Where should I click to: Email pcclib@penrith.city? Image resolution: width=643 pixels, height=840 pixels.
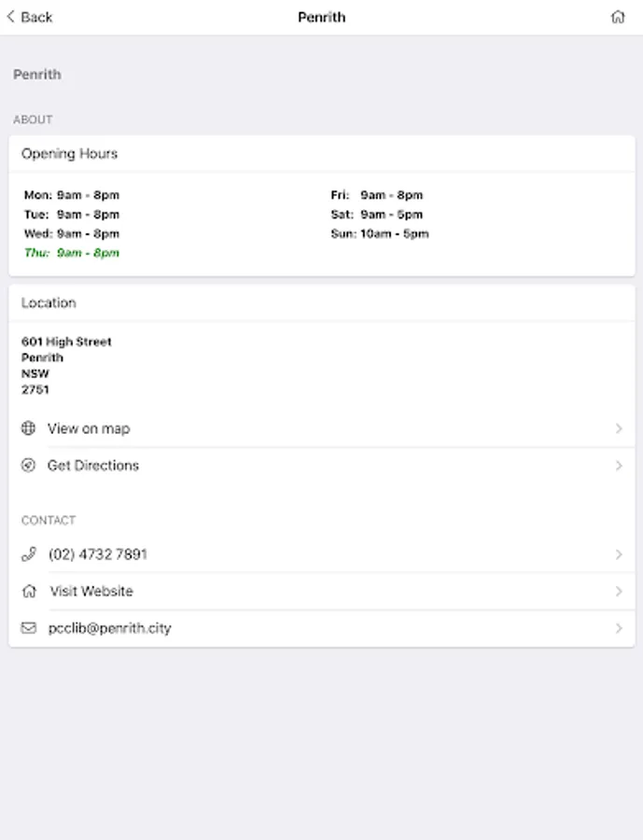point(110,628)
